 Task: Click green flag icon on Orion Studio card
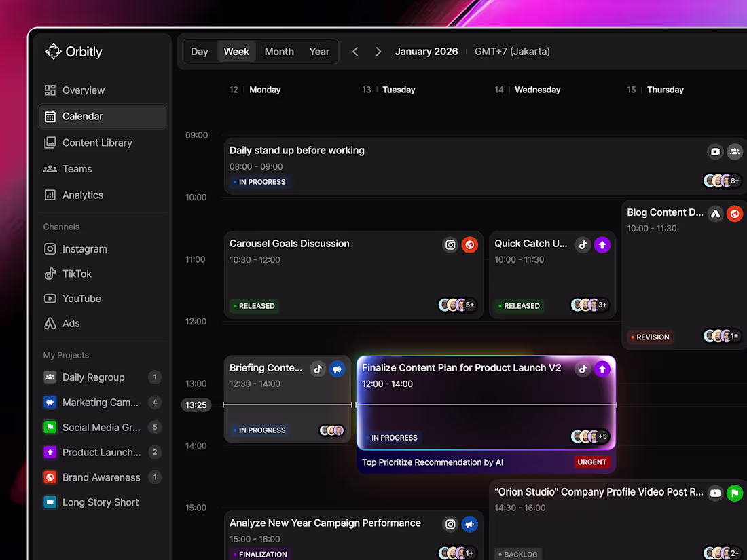[x=735, y=493]
